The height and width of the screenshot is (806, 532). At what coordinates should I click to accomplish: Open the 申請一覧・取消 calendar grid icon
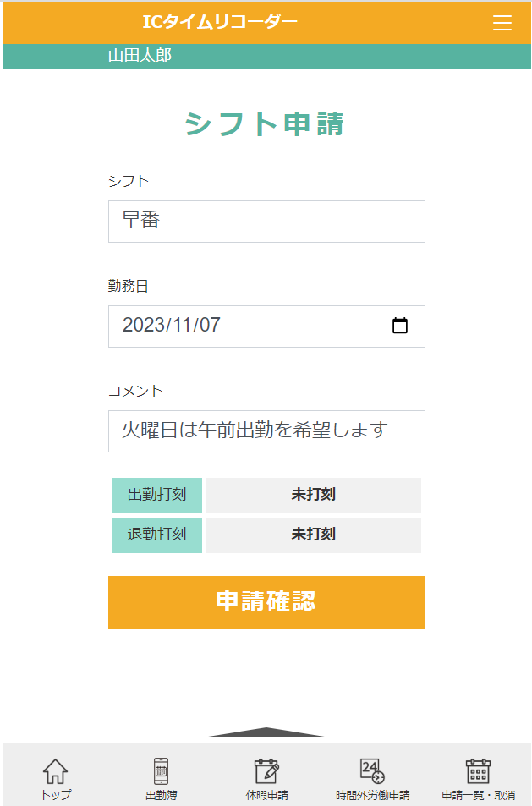point(478,771)
